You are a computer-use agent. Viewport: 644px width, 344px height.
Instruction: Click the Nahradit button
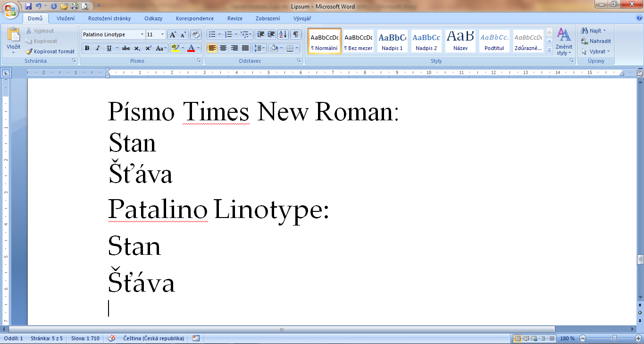(x=596, y=41)
